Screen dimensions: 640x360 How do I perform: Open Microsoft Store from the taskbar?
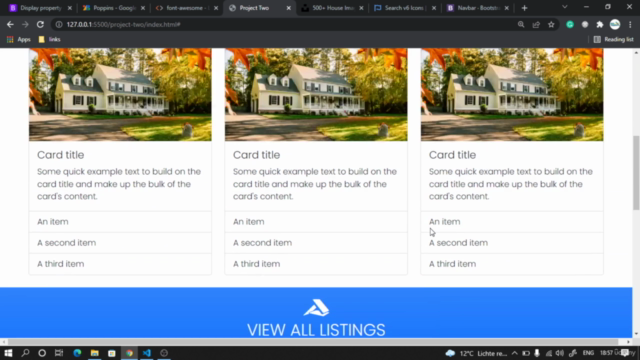click(x=112, y=353)
